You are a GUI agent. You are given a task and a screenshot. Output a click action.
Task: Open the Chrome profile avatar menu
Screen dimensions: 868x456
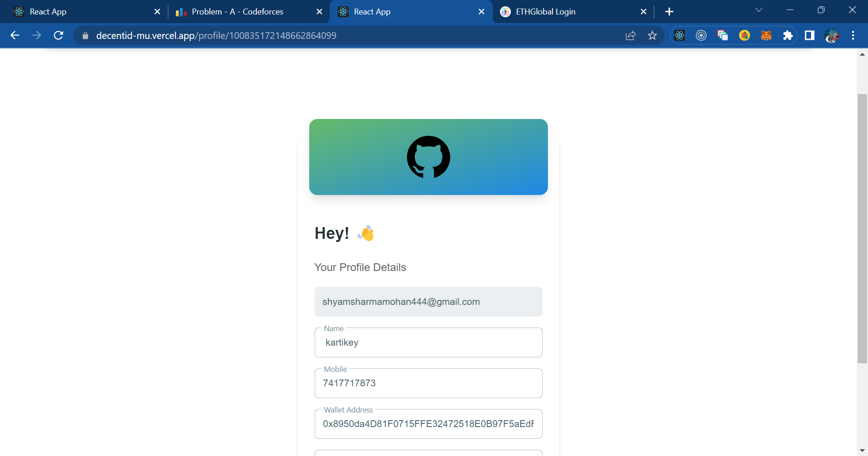831,35
